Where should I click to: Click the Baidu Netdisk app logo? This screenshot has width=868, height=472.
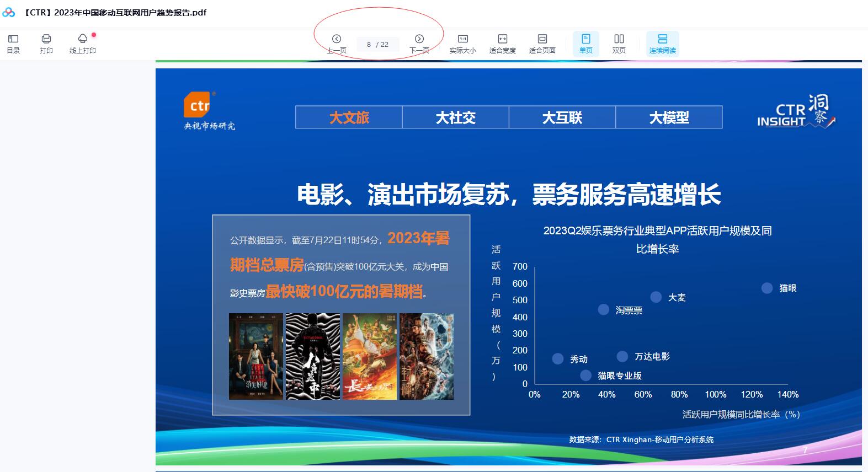pos(9,13)
